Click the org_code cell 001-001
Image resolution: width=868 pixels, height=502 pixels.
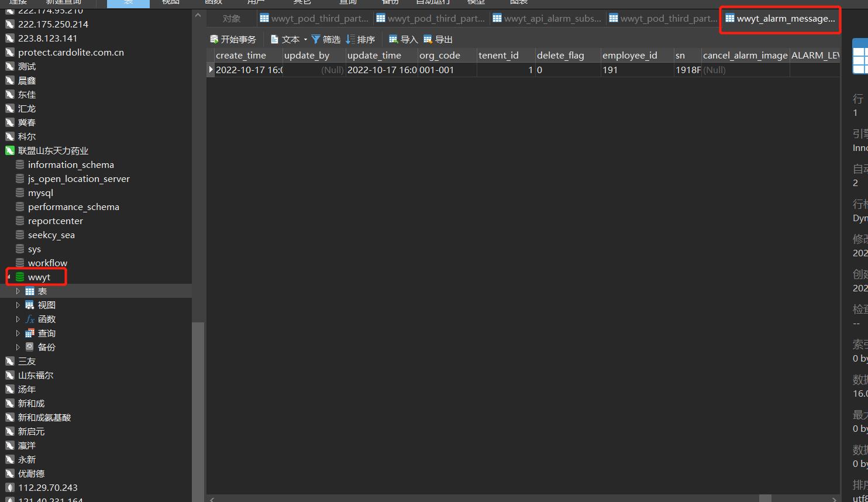pyautogui.click(x=447, y=70)
